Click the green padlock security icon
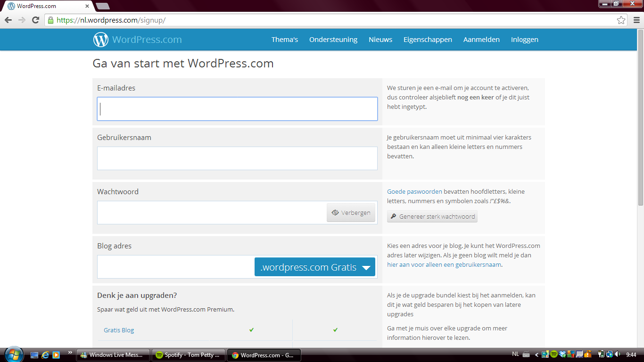The height and width of the screenshot is (362, 644). pyautogui.click(x=50, y=20)
